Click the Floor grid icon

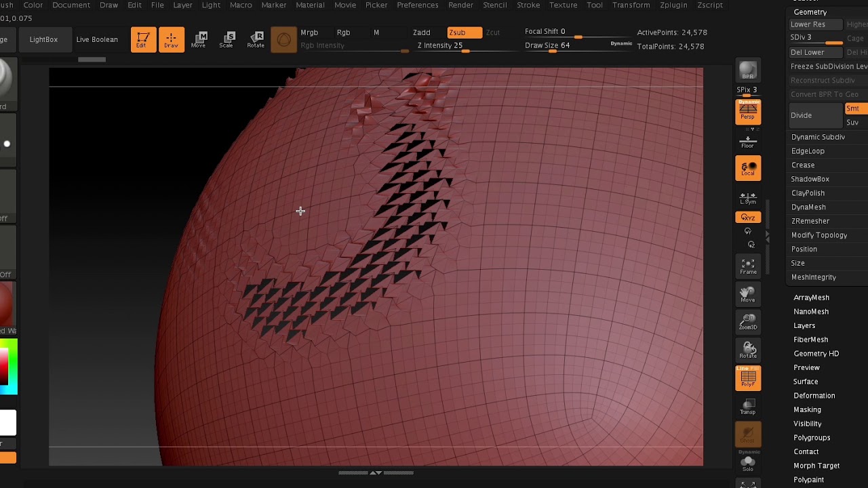[x=747, y=141]
